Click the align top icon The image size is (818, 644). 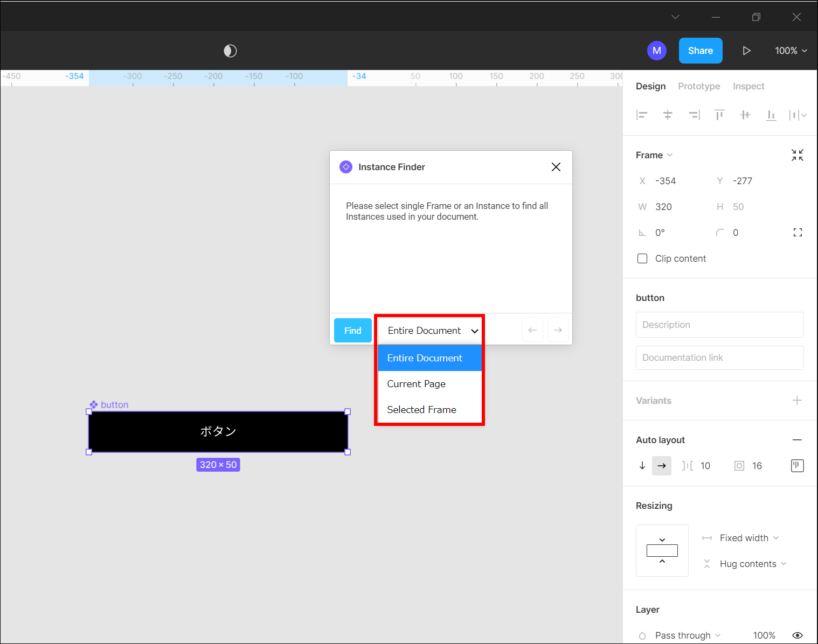(719, 115)
